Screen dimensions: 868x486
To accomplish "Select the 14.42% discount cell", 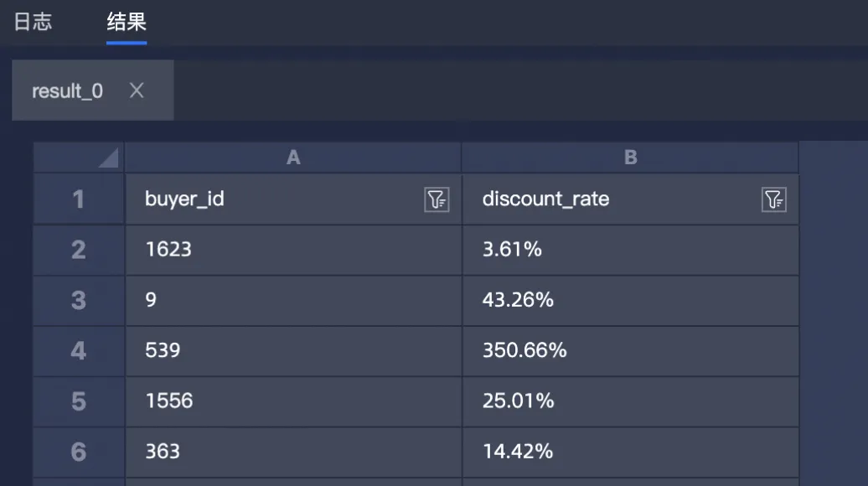I will pos(630,452).
